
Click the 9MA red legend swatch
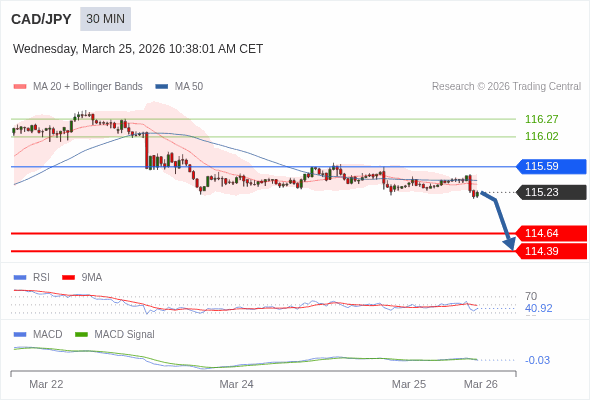pos(68,278)
